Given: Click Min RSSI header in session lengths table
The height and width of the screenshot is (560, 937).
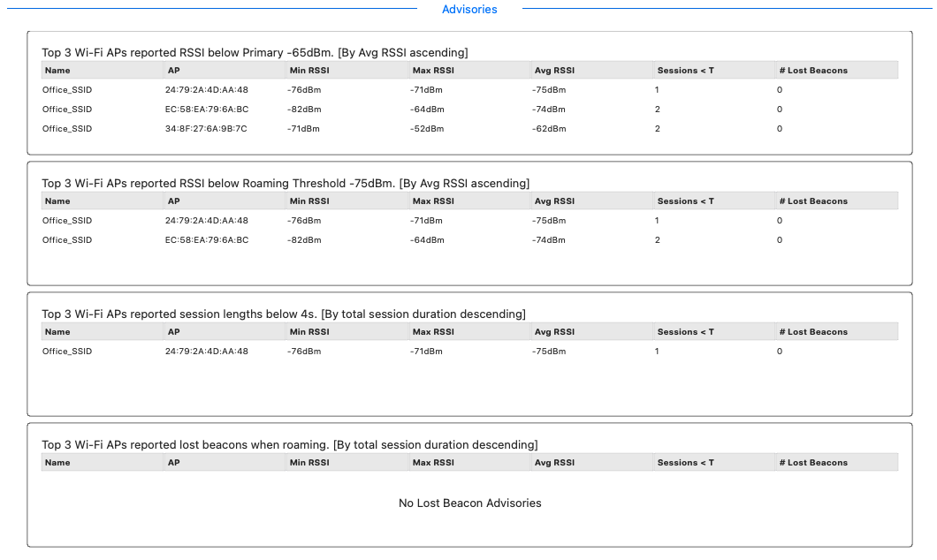Looking at the screenshot, I should point(309,332).
